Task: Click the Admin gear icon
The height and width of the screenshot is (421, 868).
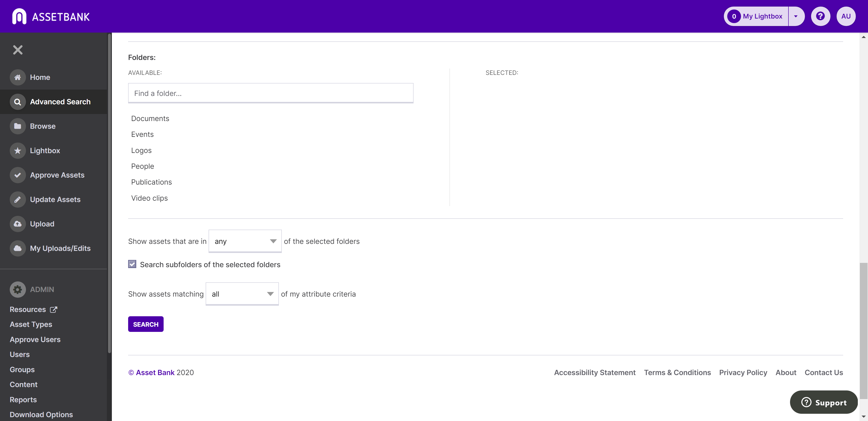Action: point(18,289)
